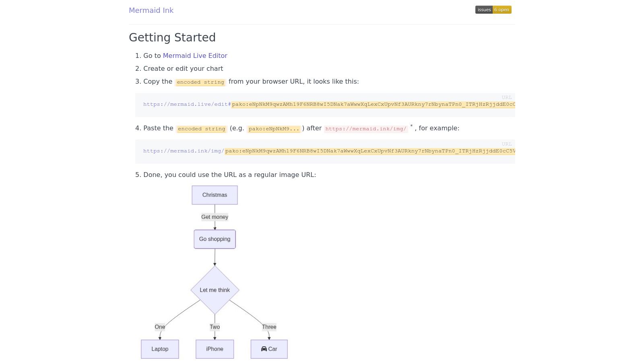Click the Christmas flowchart node

215,195
